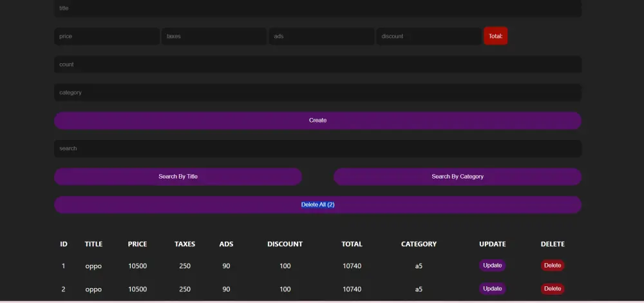Select the oppo title in row 1

pos(93,266)
